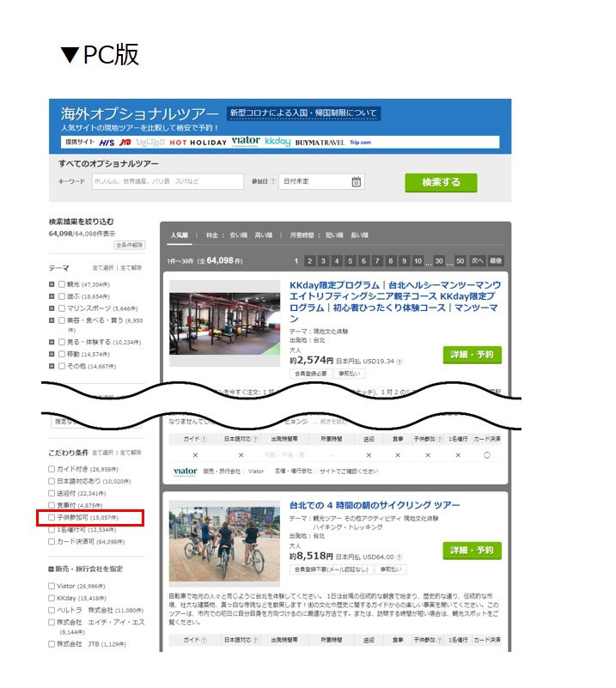
Task: Click the green 検索する button
Action: pyautogui.click(x=441, y=182)
